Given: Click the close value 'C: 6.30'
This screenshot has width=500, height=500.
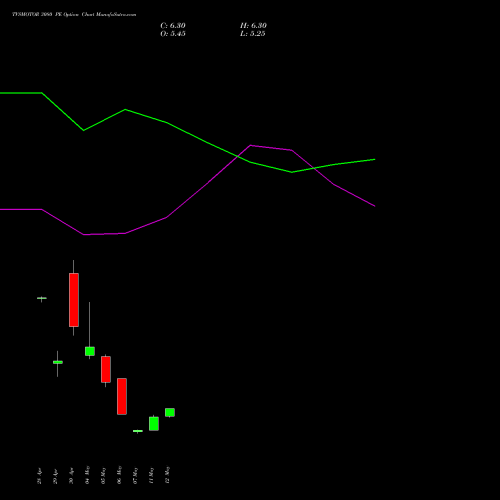Looking at the screenshot, I should coord(173,26).
